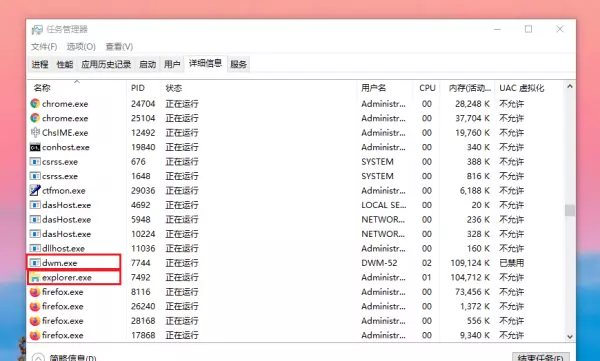Viewport: 600px width, 361px height.
Task: Select the chrome.exe icon with PID 24704
Action: click(x=35, y=103)
